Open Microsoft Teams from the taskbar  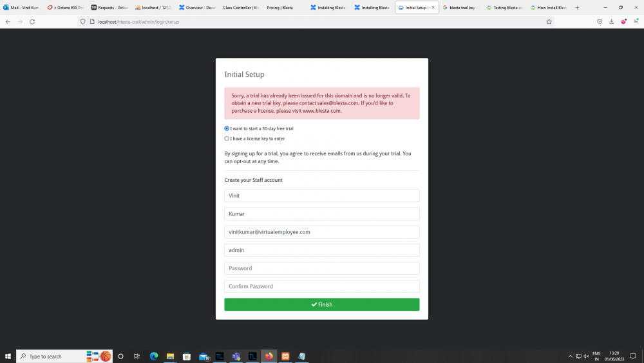tap(236, 357)
